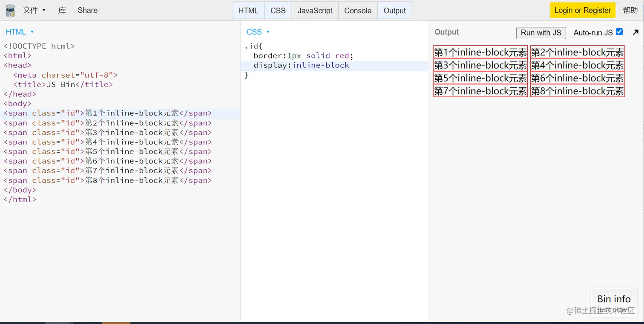Image resolution: width=644 pixels, height=324 pixels.
Task: Click the span line for 第6个inline-block元素 in HTML
Action: 108,161
